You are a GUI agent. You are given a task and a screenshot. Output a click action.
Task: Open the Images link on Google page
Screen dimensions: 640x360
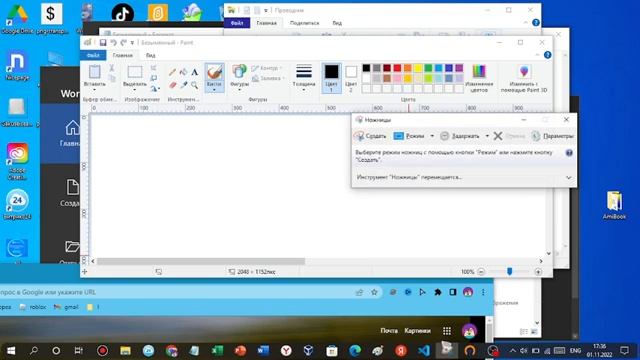[417, 331]
